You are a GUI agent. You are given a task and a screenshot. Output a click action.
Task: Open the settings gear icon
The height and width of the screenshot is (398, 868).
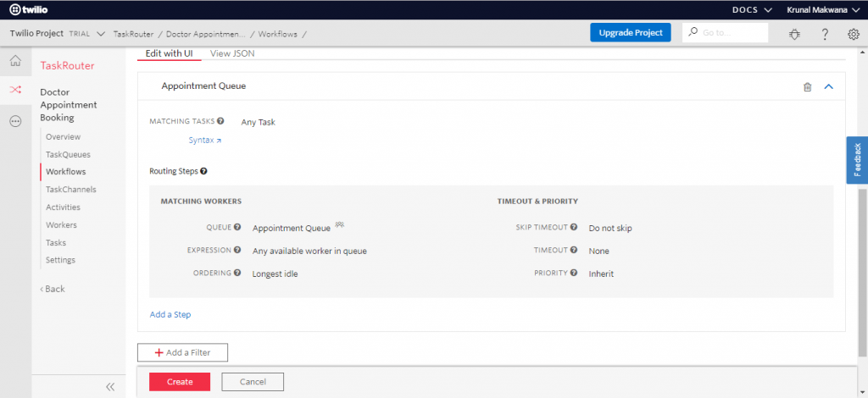[853, 34]
